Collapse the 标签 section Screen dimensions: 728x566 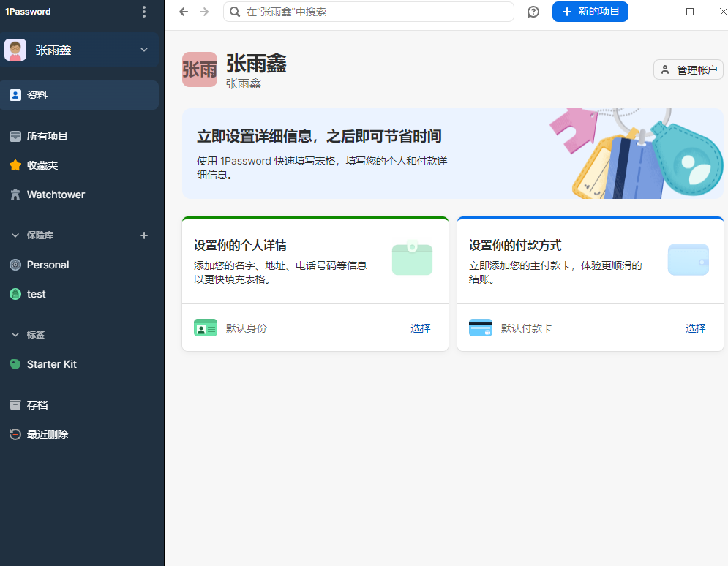[x=15, y=335]
